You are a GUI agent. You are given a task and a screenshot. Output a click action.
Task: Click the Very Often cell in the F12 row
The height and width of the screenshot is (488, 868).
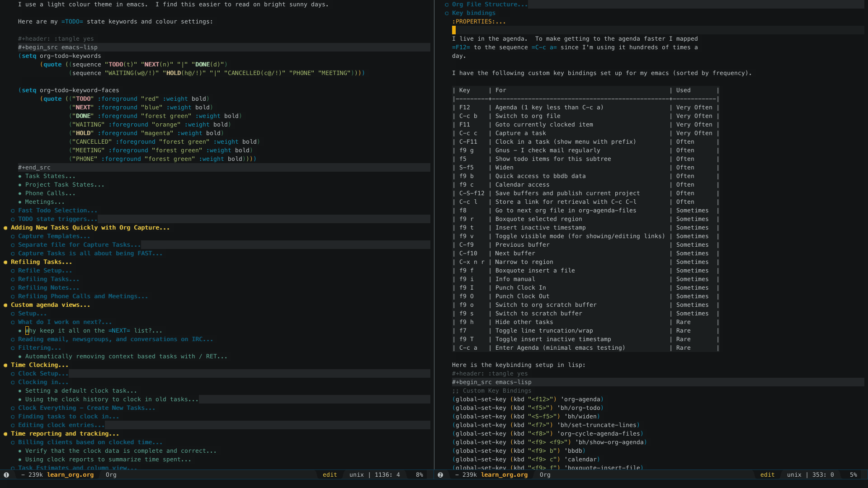pyautogui.click(x=694, y=108)
